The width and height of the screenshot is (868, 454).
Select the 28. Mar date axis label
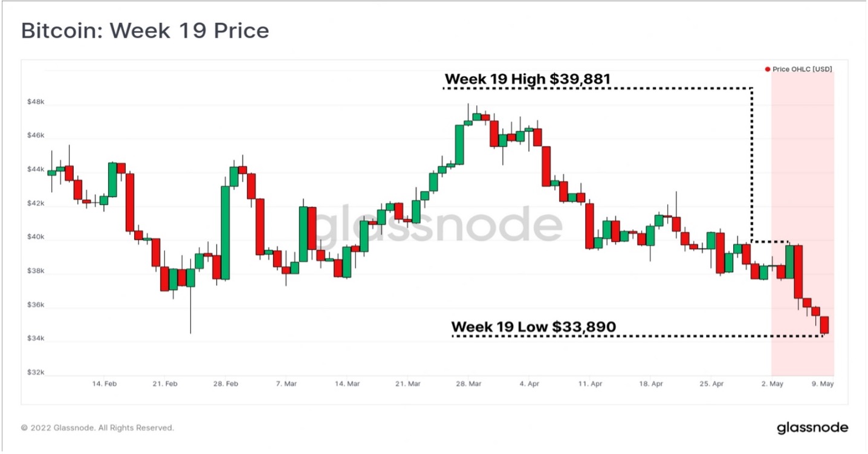pos(469,384)
